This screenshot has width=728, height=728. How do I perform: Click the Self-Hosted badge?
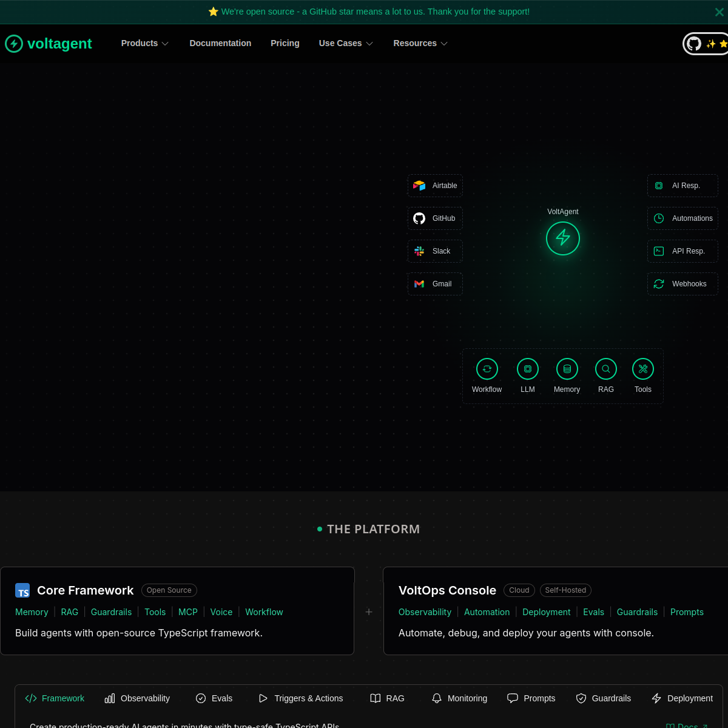click(565, 590)
